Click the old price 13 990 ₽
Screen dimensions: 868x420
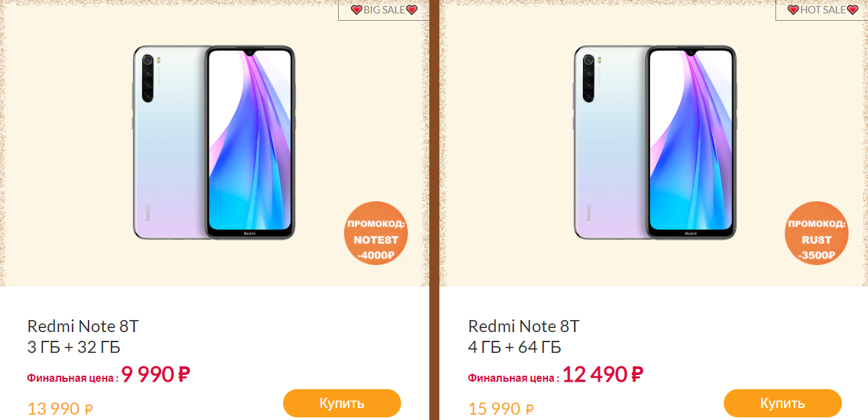60,409
